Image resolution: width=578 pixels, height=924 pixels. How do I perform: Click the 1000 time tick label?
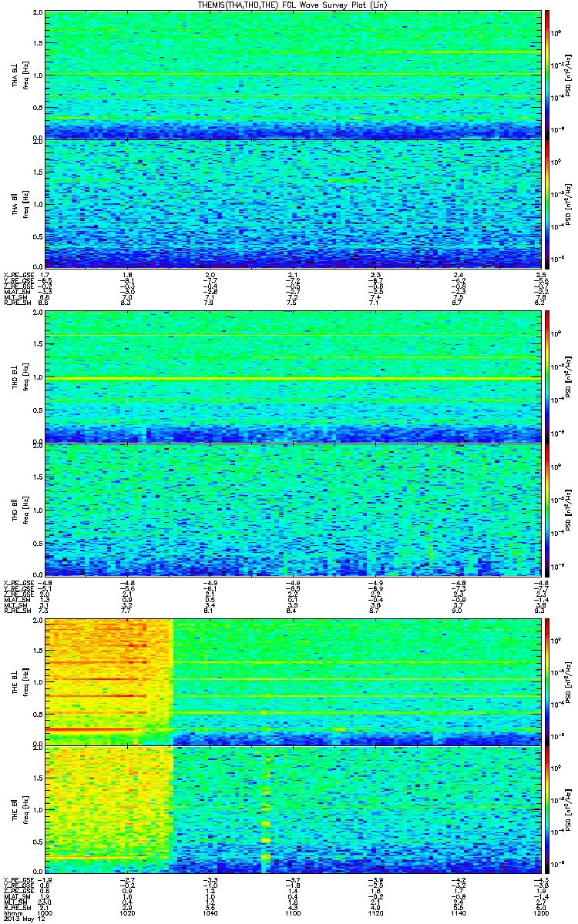[x=46, y=914]
